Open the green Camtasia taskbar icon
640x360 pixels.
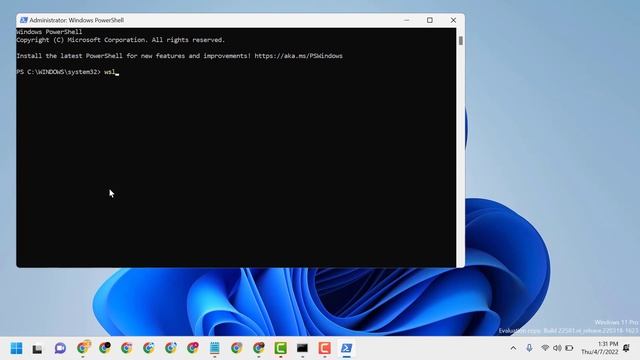pos(280,348)
